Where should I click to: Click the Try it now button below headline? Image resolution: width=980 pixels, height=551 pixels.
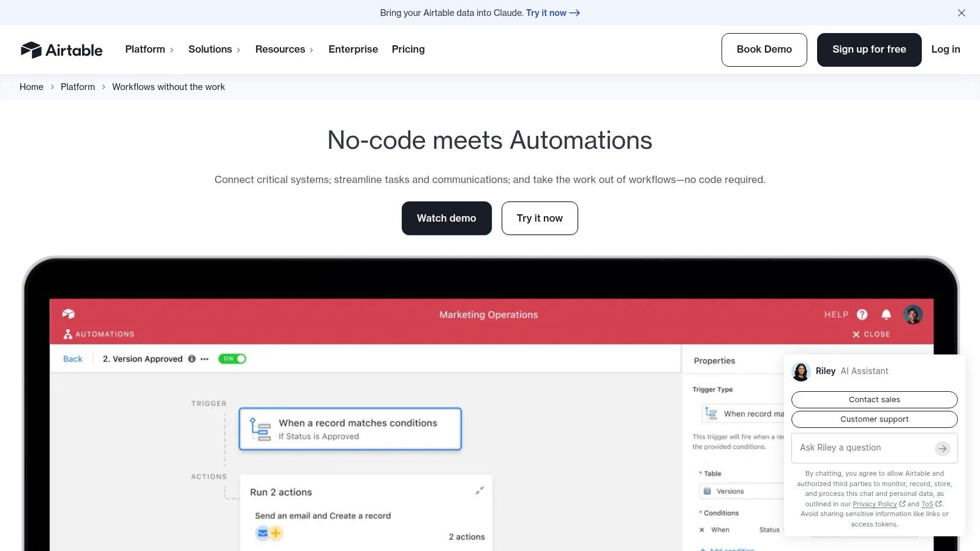[x=540, y=218]
